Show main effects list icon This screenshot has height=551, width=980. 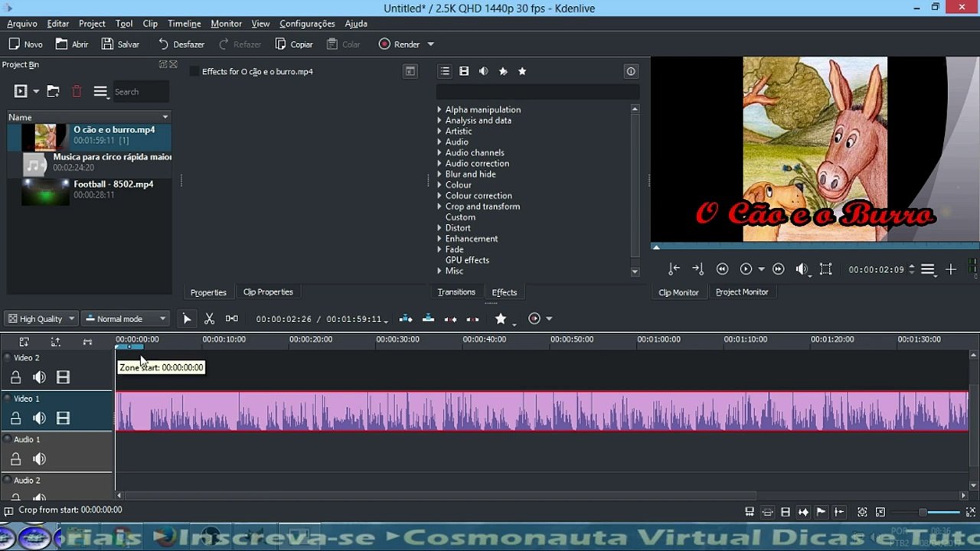tap(444, 71)
